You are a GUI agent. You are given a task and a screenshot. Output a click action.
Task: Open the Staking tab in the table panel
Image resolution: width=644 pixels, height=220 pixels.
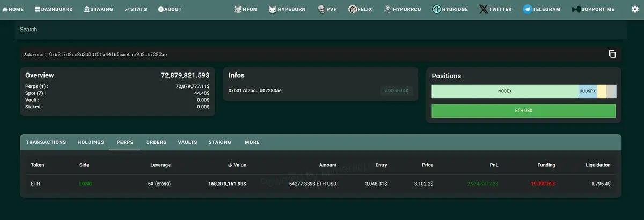click(x=220, y=142)
